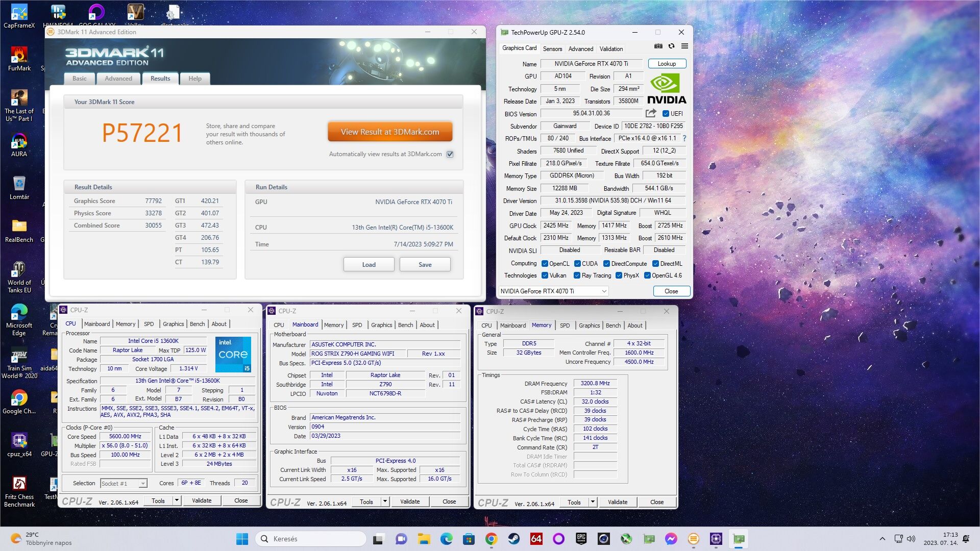The height and width of the screenshot is (551, 980).
Task: Switch to Advanced tab in 3DMark 11
Action: [118, 79]
